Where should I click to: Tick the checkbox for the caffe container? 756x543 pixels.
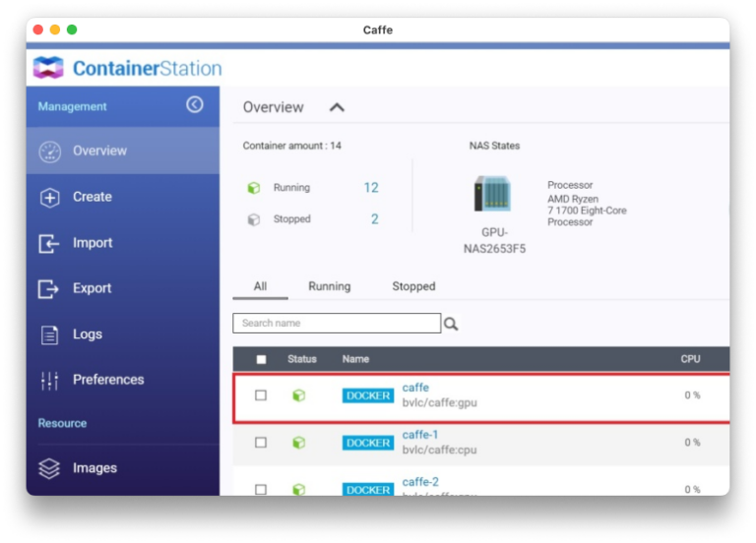tap(261, 395)
